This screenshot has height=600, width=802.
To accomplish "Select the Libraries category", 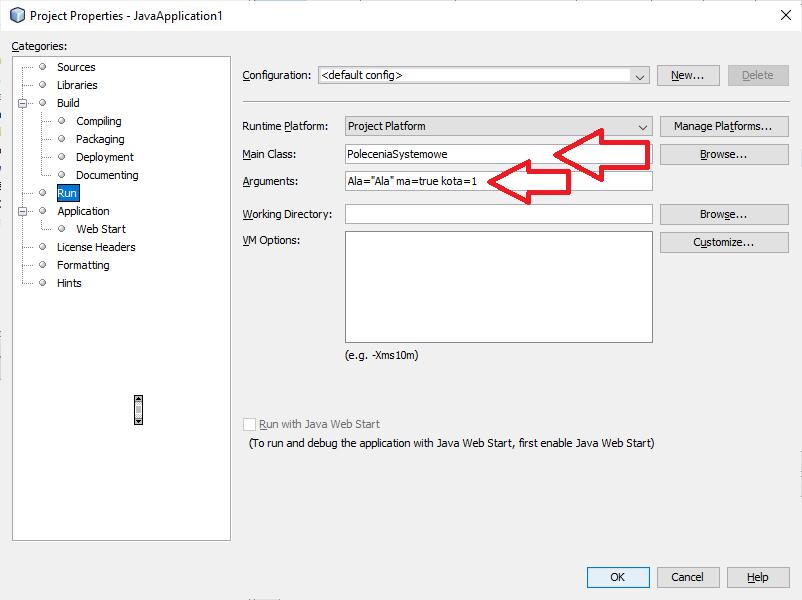I will [x=77, y=85].
